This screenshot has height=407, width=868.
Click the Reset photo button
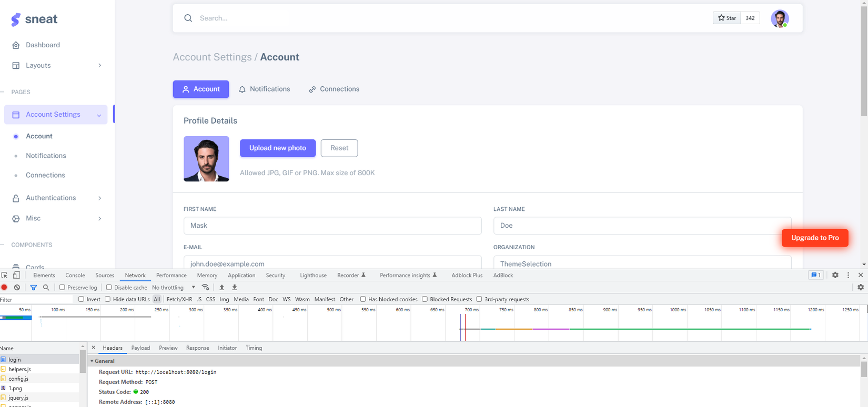[x=339, y=148]
